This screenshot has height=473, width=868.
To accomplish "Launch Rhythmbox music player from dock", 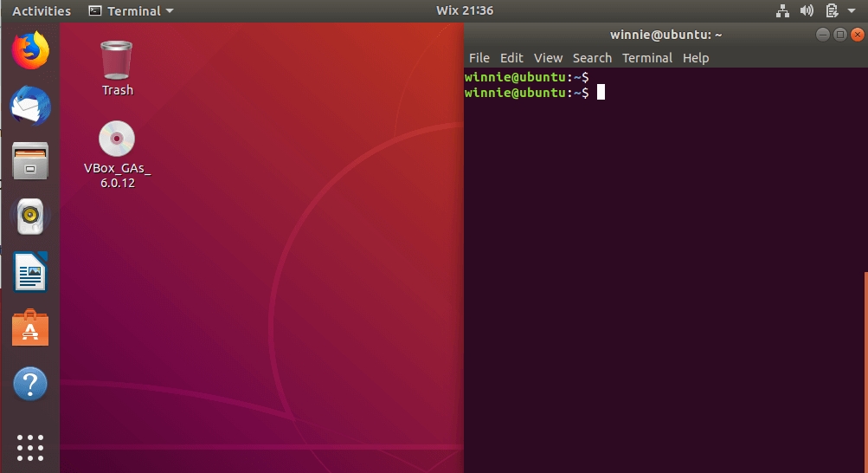I will tap(30, 216).
